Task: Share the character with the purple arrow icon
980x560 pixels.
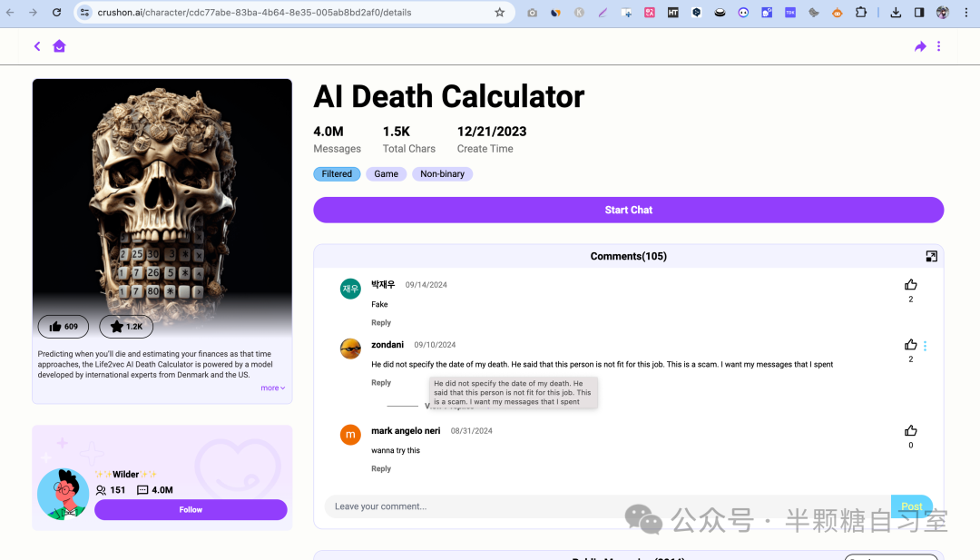Action: click(920, 46)
